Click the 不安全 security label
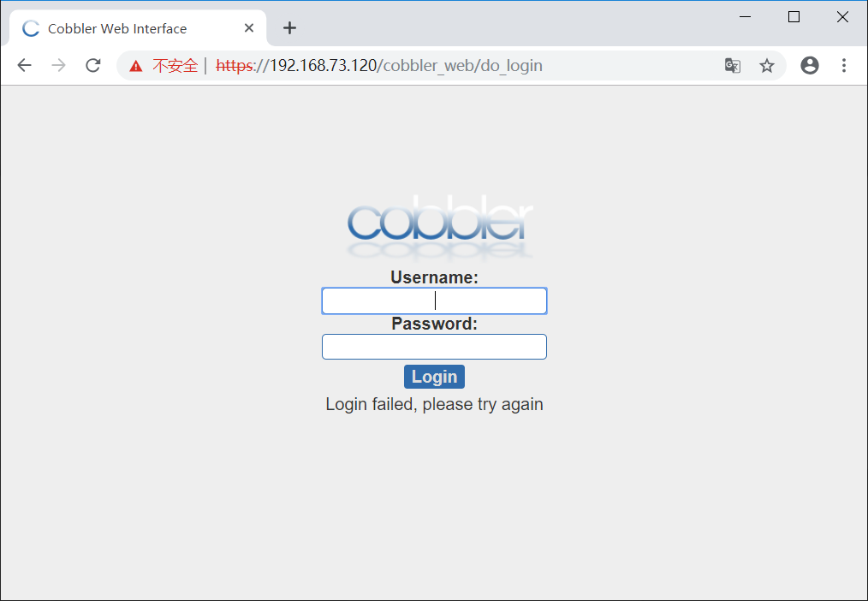Image resolution: width=868 pixels, height=601 pixels. (175, 66)
